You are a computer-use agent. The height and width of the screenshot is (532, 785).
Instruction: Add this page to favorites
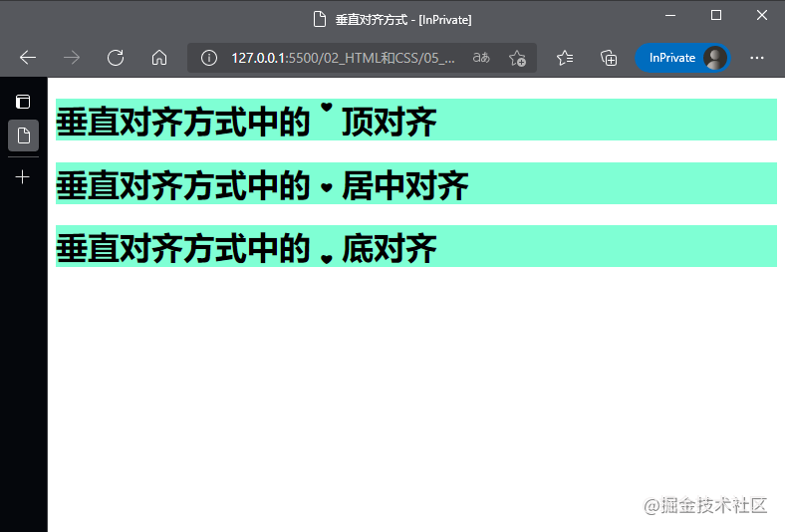517,58
